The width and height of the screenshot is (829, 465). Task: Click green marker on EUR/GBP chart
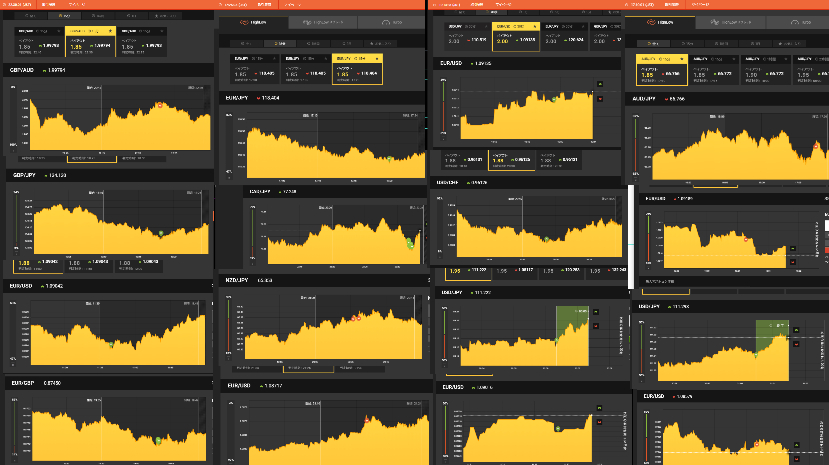coord(158,440)
